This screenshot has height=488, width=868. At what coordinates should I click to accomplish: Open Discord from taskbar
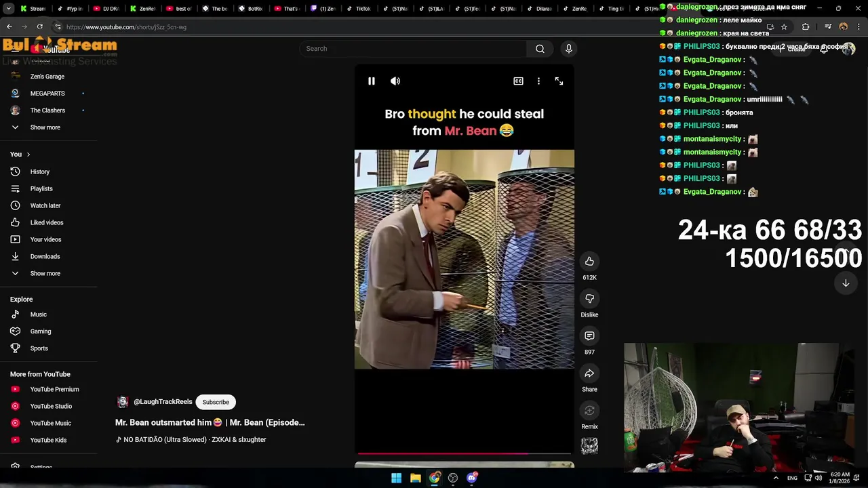coord(472,478)
